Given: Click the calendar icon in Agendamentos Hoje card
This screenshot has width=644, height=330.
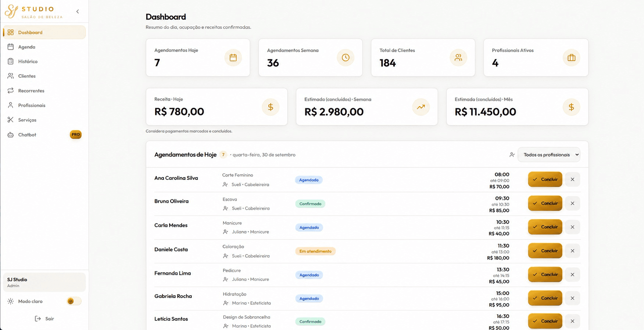Looking at the screenshot, I should click(233, 58).
